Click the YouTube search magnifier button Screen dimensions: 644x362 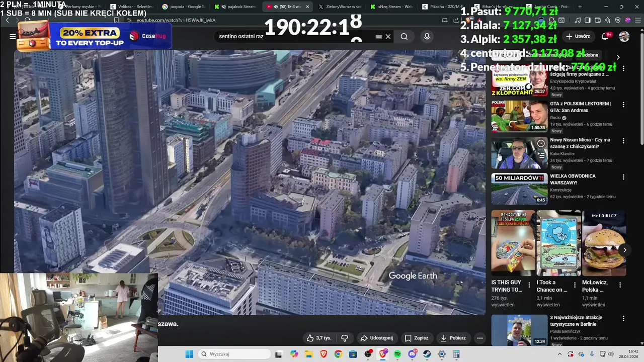pyautogui.click(x=404, y=37)
